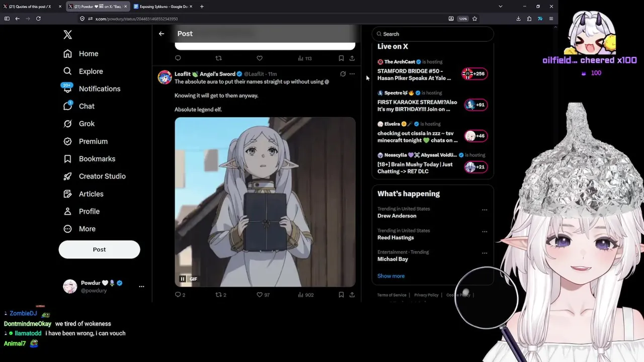
Task: Open the Michael Bay trending topic
Action: [x=392, y=259]
